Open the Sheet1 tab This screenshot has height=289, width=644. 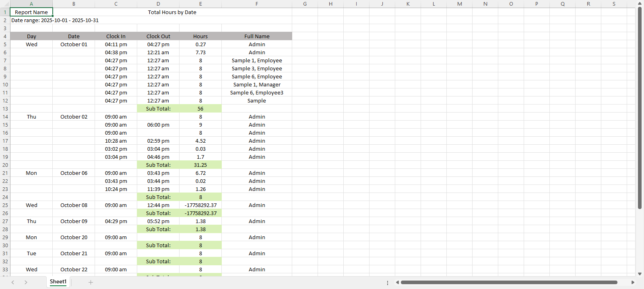[58, 282]
